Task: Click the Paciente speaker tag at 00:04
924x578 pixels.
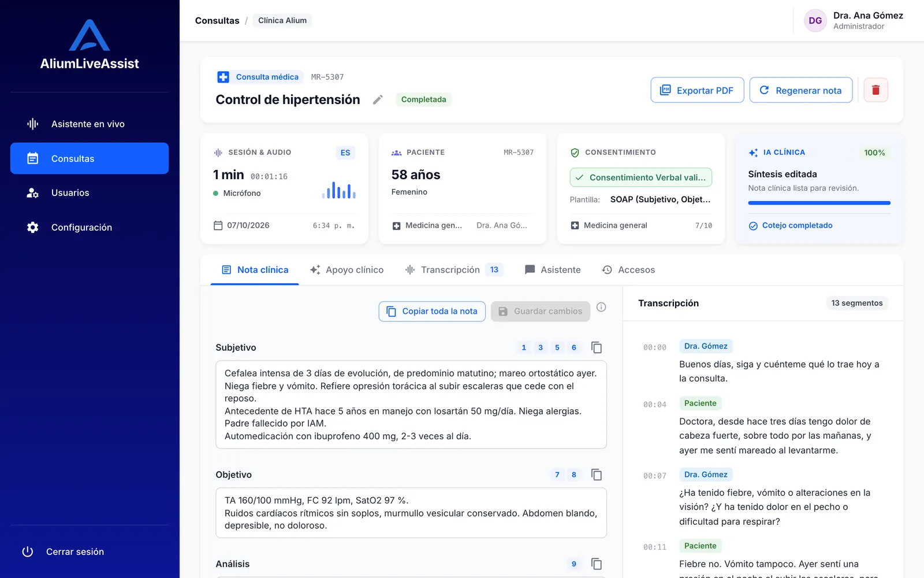Action: tap(701, 403)
